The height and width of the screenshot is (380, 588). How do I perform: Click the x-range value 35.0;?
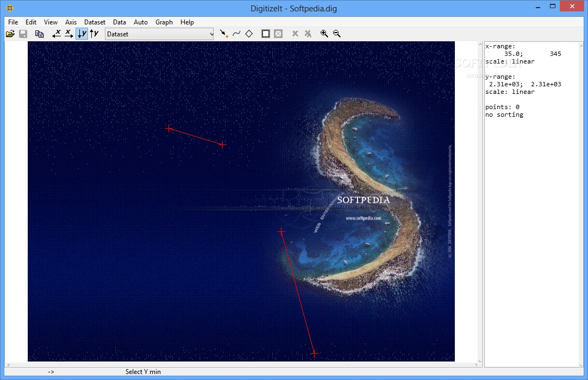pos(514,54)
